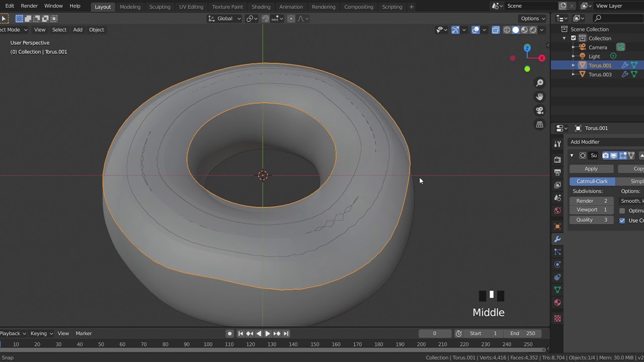Open the gizmo options dropdown arrow
Screen dimensions: 644x362
[x=464, y=30]
